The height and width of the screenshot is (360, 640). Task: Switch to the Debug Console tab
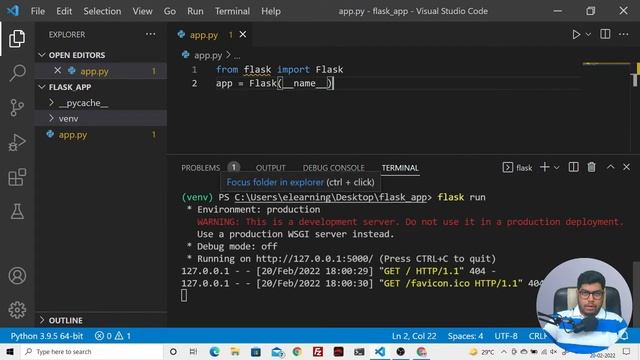click(333, 168)
